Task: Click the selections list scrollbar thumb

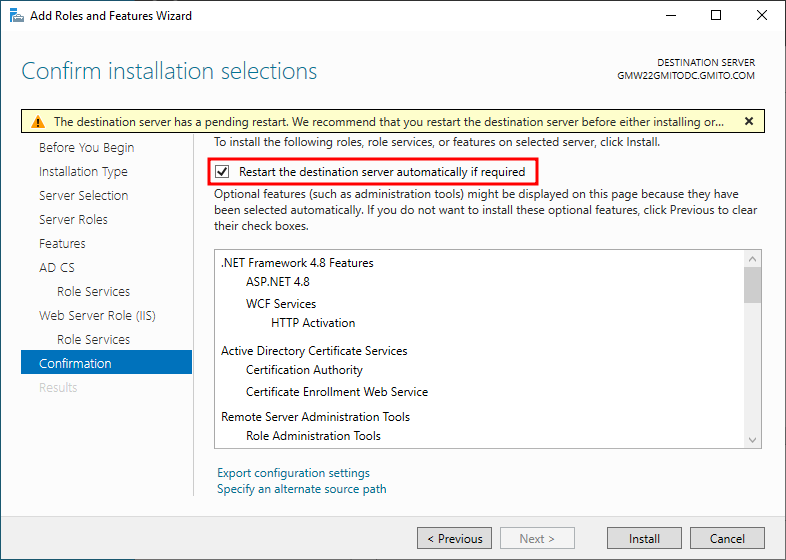Action: [x=752, y=285]
